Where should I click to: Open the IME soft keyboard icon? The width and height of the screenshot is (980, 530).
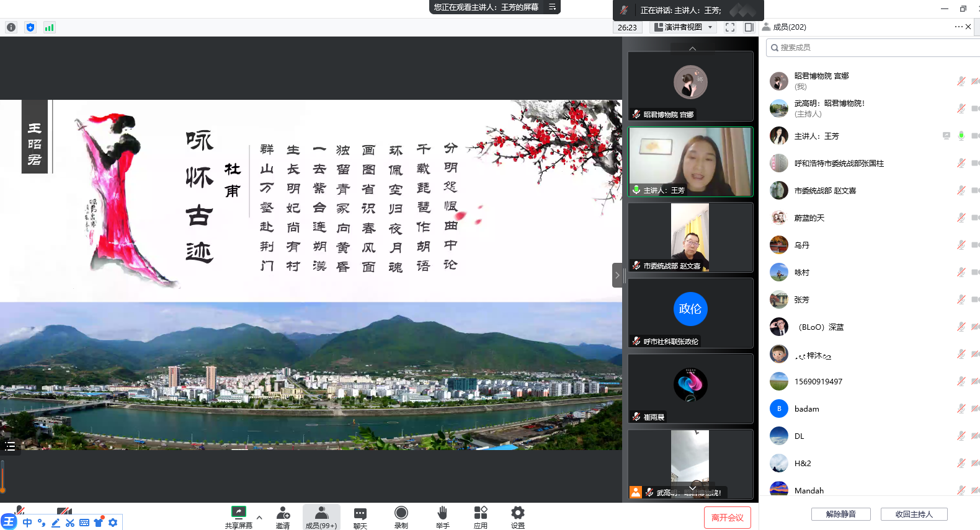pos(84,523)
